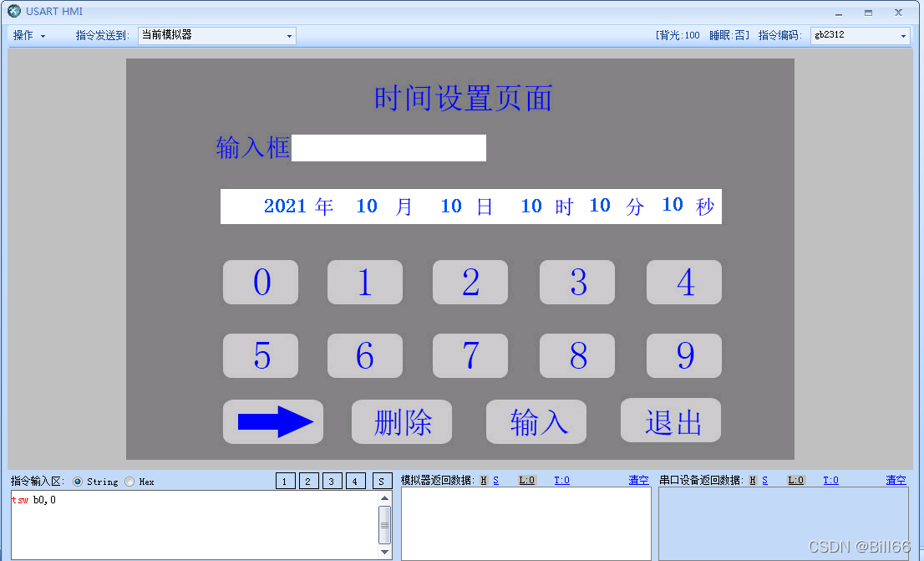Select the String radio button

(x=77, y=482)
